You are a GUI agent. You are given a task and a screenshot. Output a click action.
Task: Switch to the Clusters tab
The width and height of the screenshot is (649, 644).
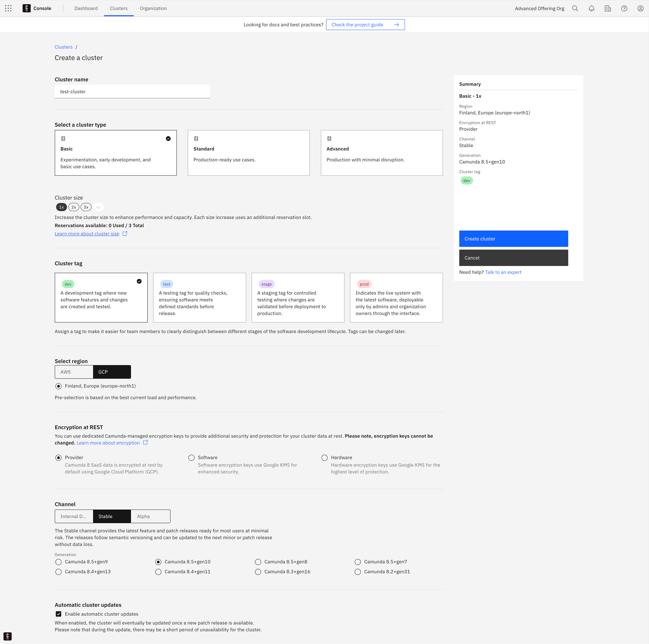point(119,8)
